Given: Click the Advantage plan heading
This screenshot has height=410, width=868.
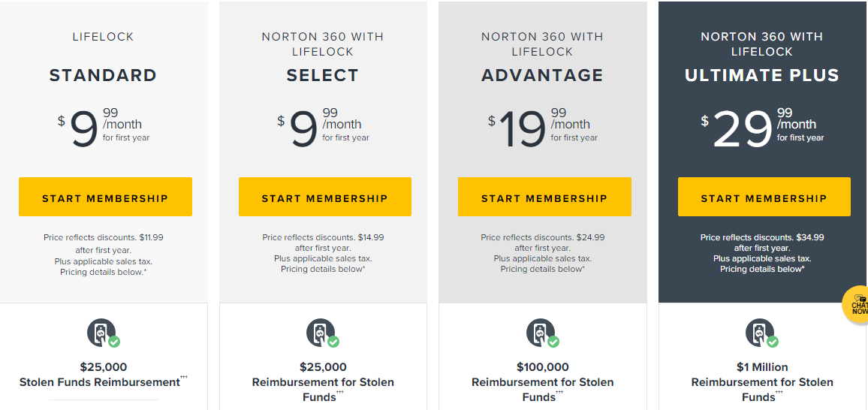Looking at the screenshot, I should click(x=542, y=75).
